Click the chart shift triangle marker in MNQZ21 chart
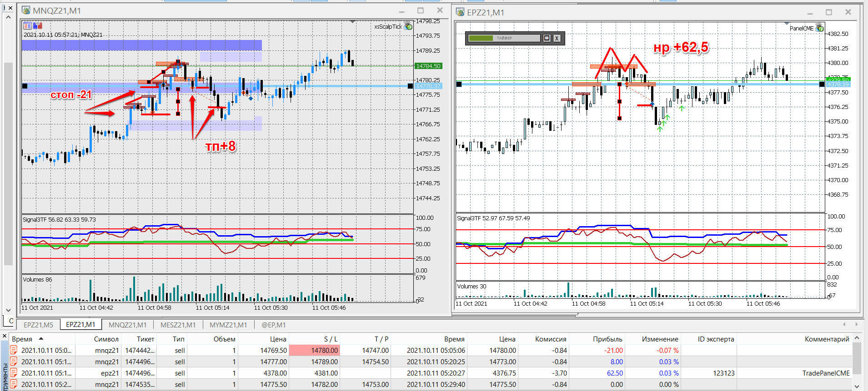Screen dimensions: 868x391 point(353,22)
